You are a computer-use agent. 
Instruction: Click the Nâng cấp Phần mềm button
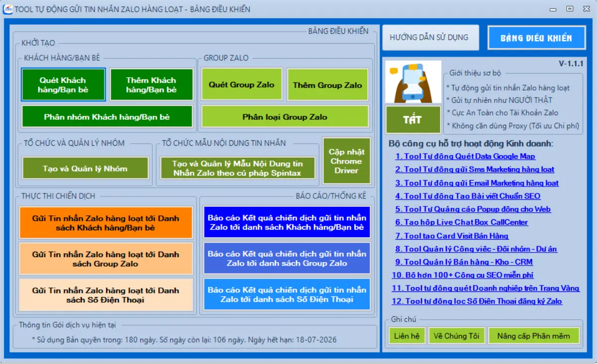coord(533,336)
